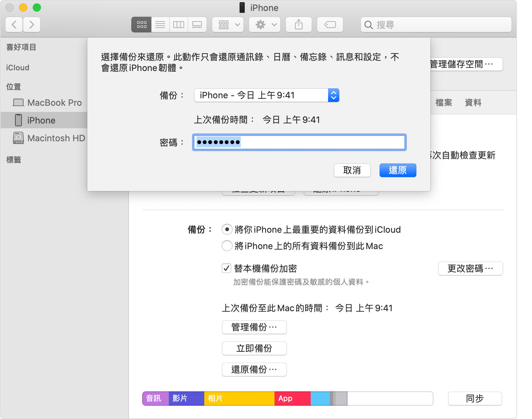Viewport: 532px width, 419px height.
Task: Select iPhone in the sidebar
Action: [44, 120]
